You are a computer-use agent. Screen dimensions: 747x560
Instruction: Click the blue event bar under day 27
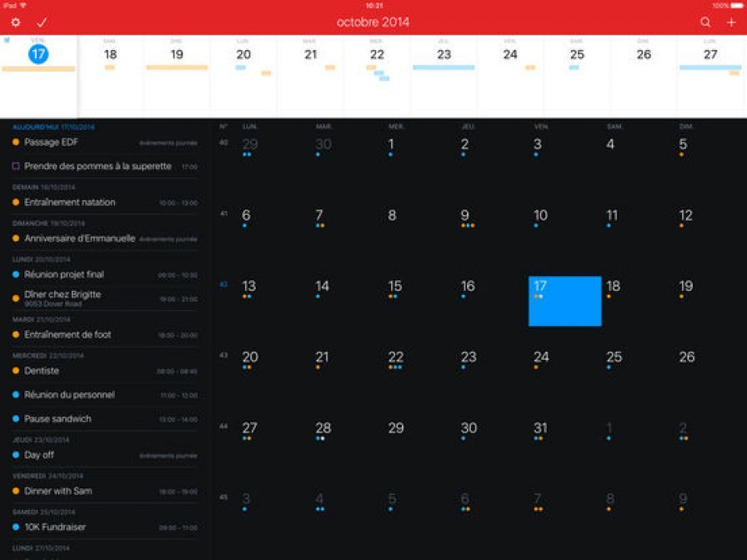(709, 67)
